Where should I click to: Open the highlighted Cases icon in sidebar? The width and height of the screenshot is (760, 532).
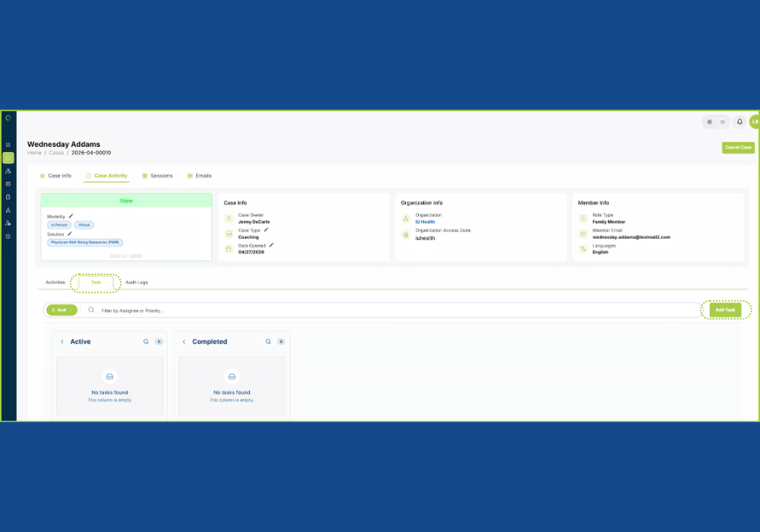tap(8, 158)
